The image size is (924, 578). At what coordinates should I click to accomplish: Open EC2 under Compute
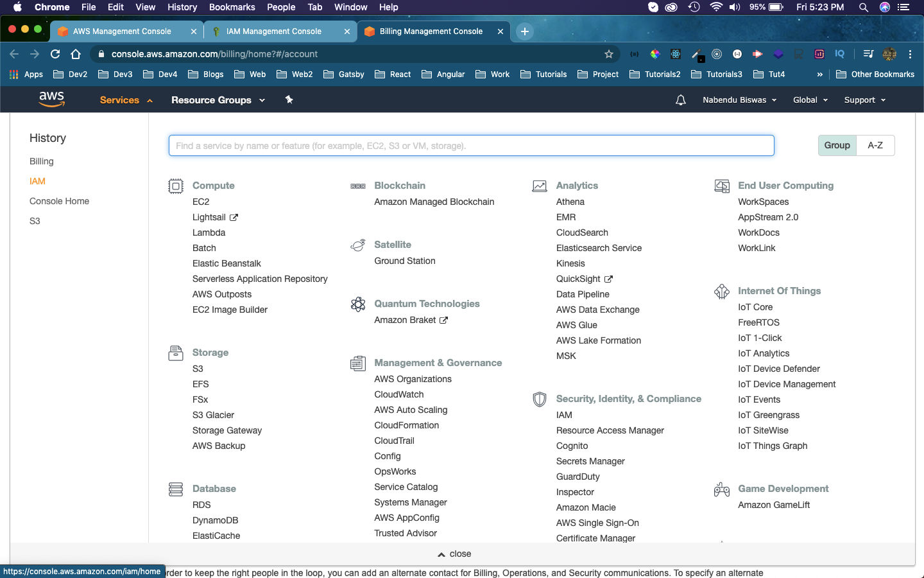201,202
